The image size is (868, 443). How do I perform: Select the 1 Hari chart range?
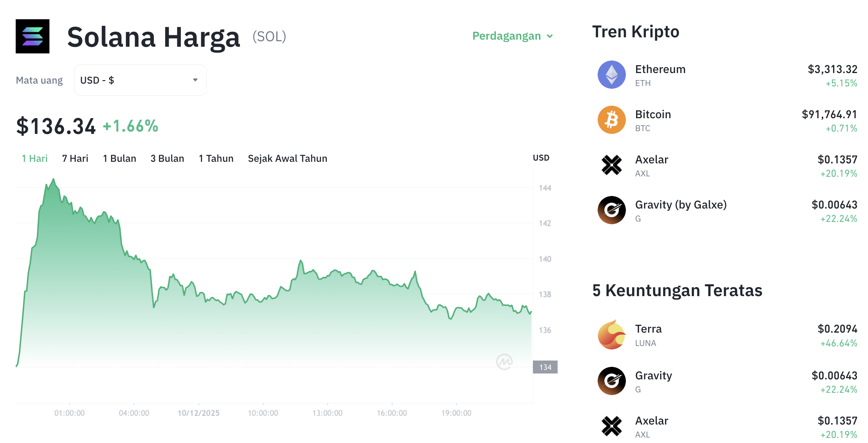(35, 159)
